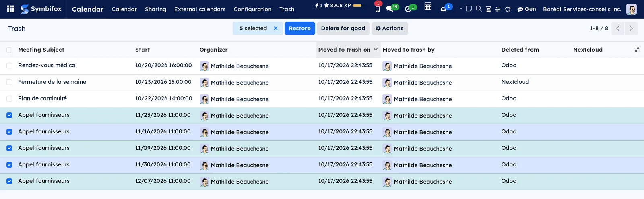Open the calculator icon
The image size is (644, 199).
(428, 7)
